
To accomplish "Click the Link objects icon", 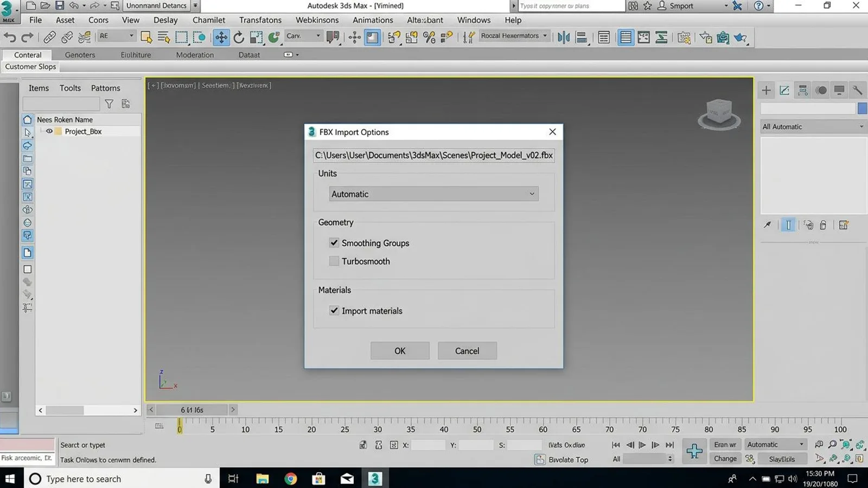I will pyautogui.click(x=49, y=37).
